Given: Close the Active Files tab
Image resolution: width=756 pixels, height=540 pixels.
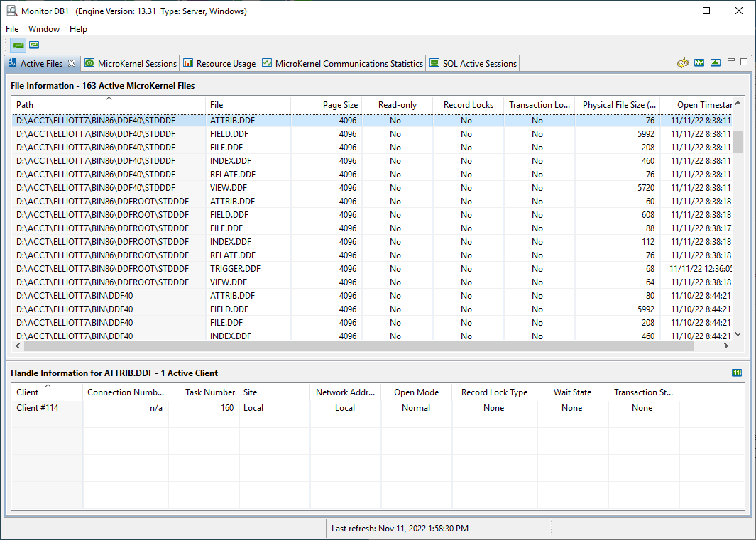Looking at the screenshot, I should click(72, 63).
